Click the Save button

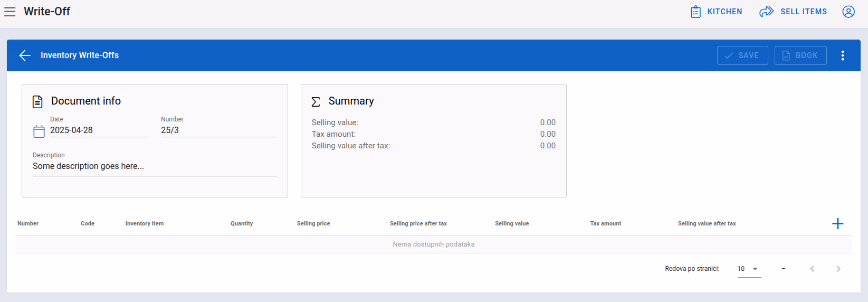(x=742, y=55)
